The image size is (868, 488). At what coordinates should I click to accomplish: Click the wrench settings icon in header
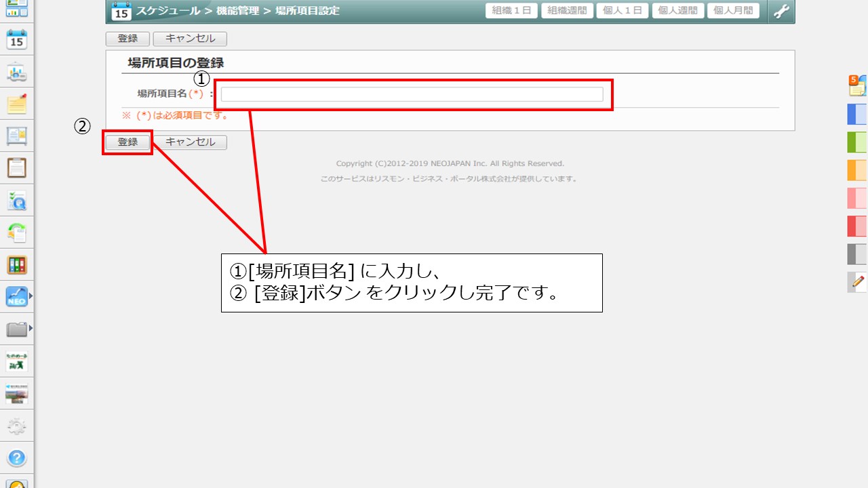(781, 11)
